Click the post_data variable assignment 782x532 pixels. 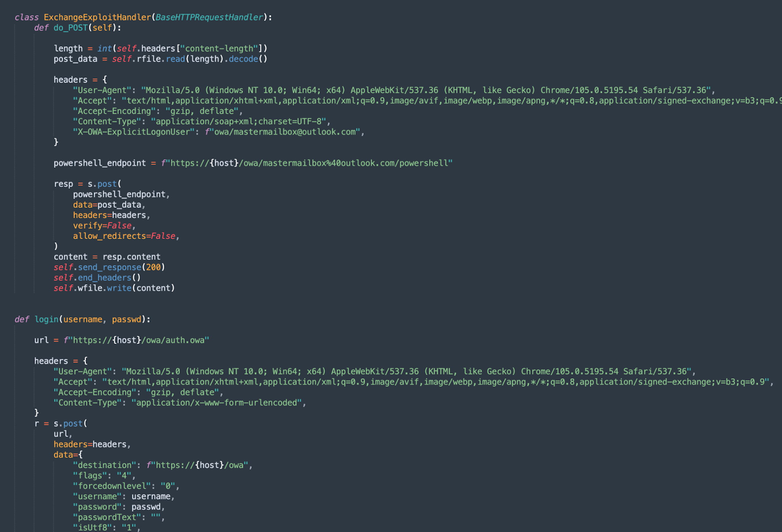[x=75, y=59]
